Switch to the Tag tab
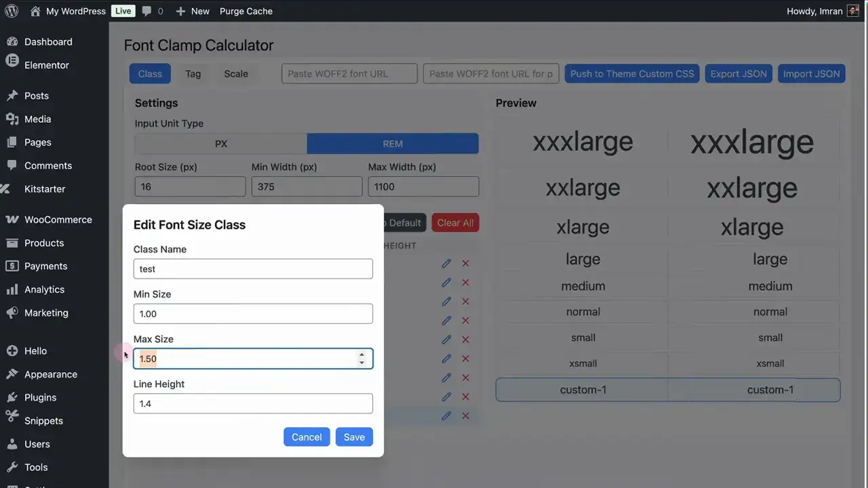The width and height of the screenshot is (868, 488). pos(193,74)
